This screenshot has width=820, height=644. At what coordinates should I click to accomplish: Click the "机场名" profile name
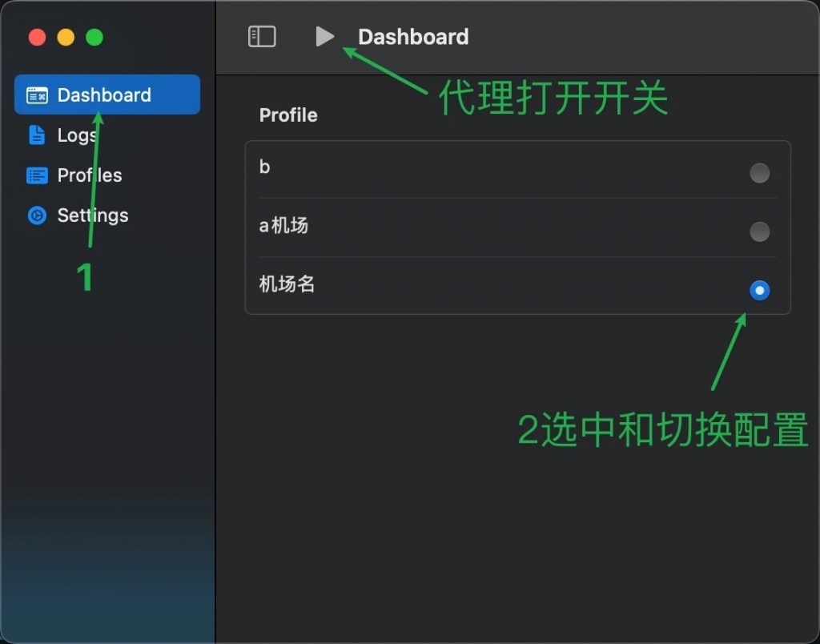[x=287, y=284]
